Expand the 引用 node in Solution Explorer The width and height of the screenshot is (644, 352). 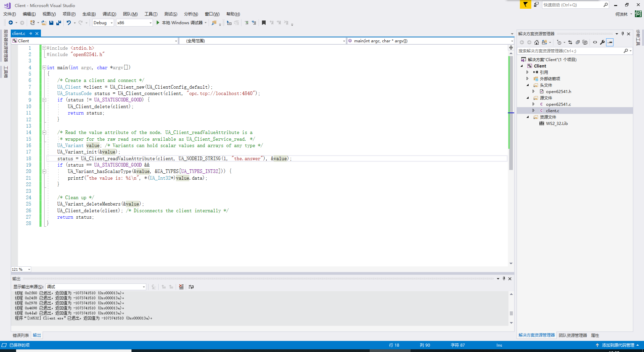click(528, 72)
